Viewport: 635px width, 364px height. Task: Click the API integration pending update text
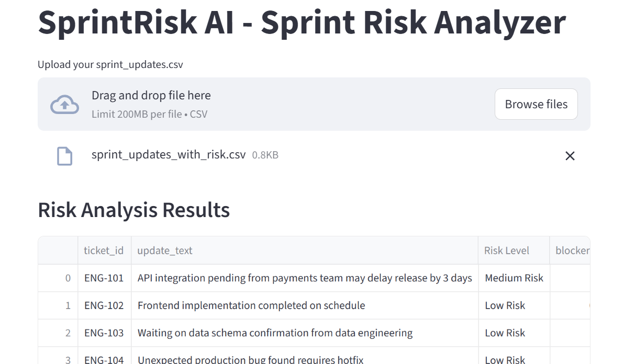305,278
